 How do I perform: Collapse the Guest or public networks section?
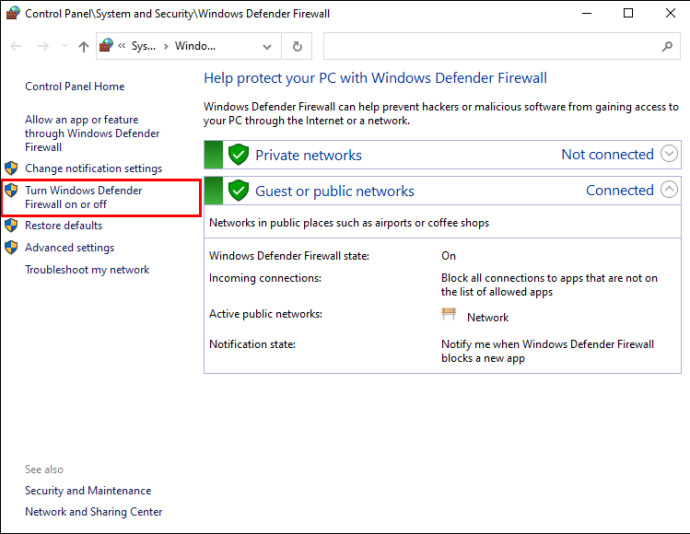669,190
